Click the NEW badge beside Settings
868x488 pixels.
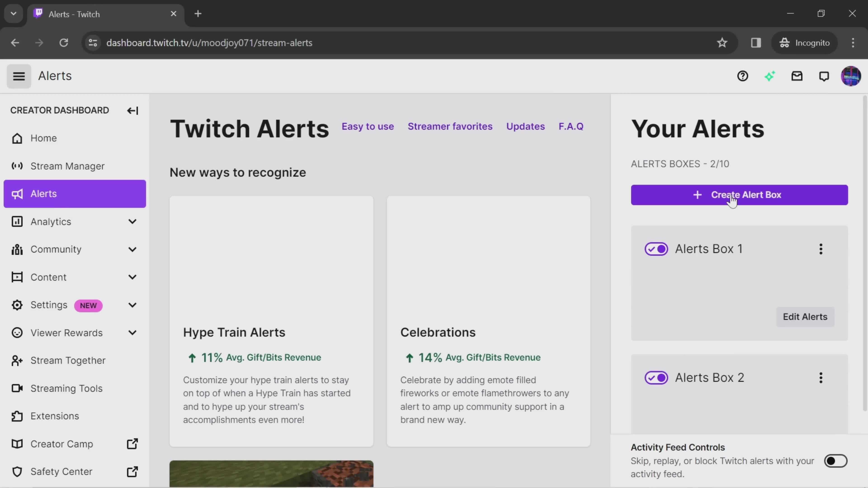88,305
